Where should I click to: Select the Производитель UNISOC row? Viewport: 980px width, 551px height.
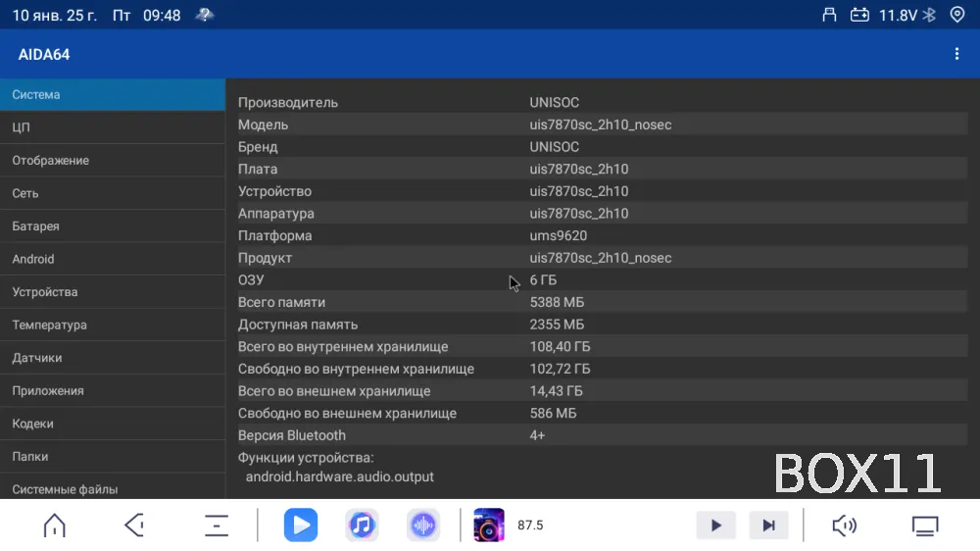(603, 103)
